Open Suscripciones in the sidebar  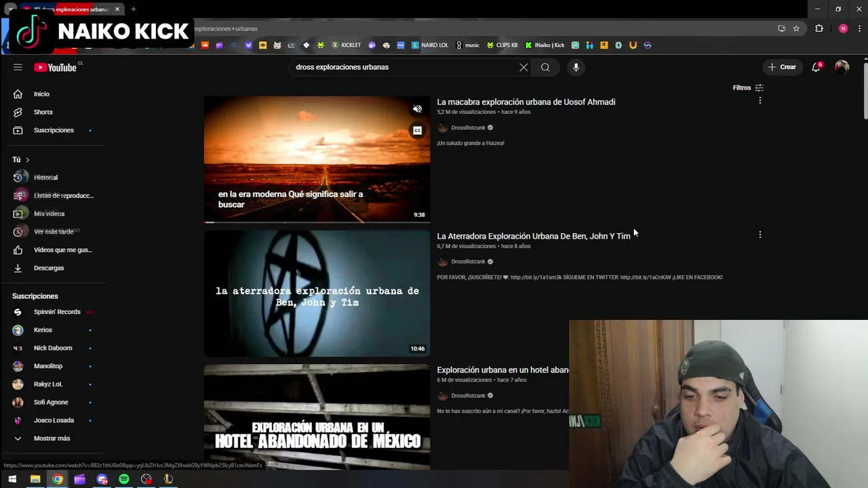[x=54, y=130]
